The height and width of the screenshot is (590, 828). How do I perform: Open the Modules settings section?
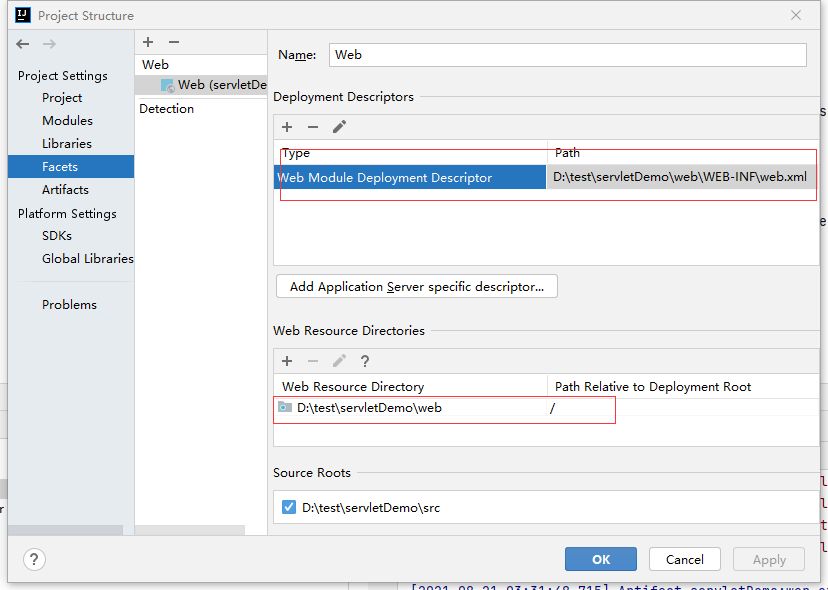pos(67,121)
